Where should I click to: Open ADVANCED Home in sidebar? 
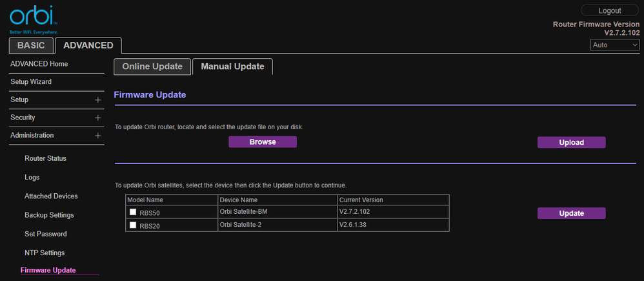point(39,64)
